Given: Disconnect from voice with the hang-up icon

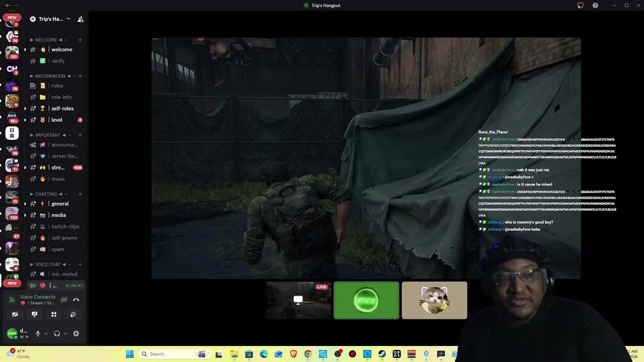Looking at the screenshot, I should (x=76, y=300).
